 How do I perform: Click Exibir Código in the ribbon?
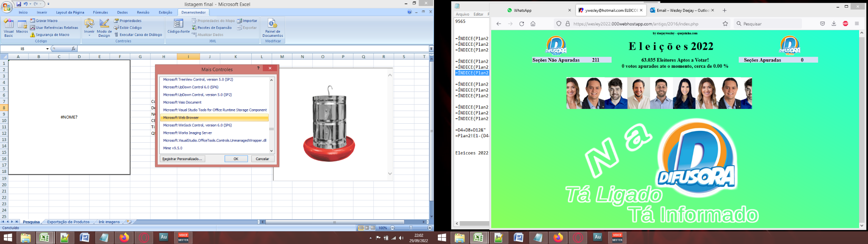(x=128, y=28)
